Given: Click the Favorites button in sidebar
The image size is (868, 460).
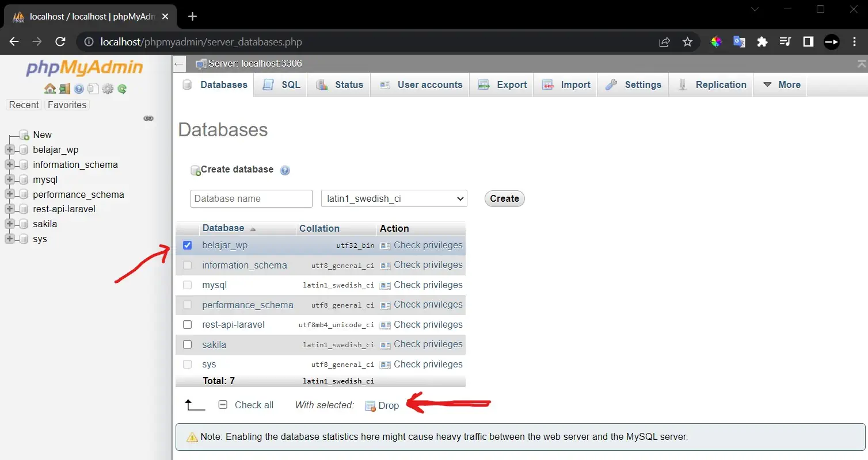Looking at the screenshot, I should (67, 105).
